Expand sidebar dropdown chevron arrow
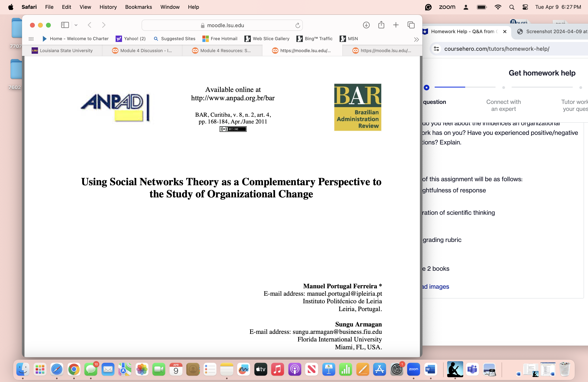This screenshot has height=382, width=588. coord(76,25)
